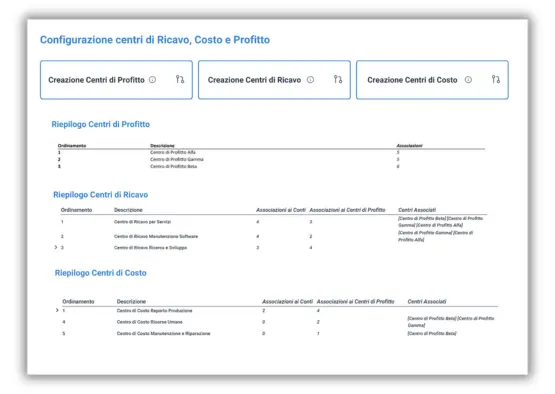Click Centri Associati header in Costo table

(x=427, y=302)
